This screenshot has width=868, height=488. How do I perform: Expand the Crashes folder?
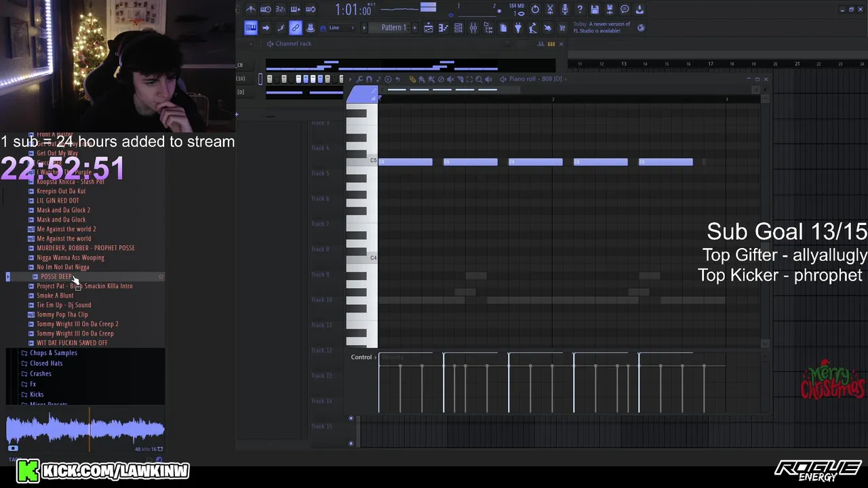click(41, 373)
